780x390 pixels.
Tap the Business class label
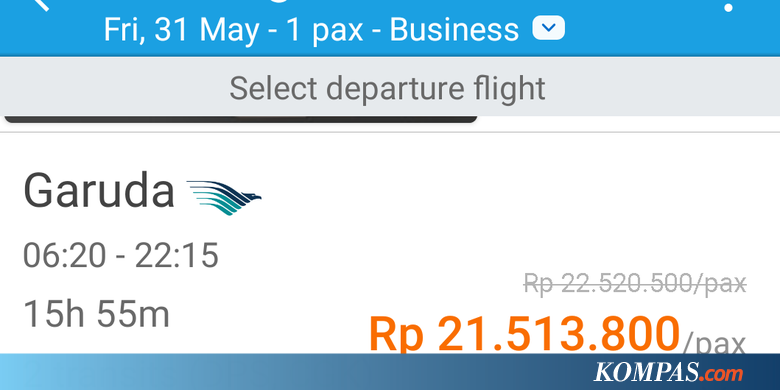pyautogui.click(x=454, y=30)
